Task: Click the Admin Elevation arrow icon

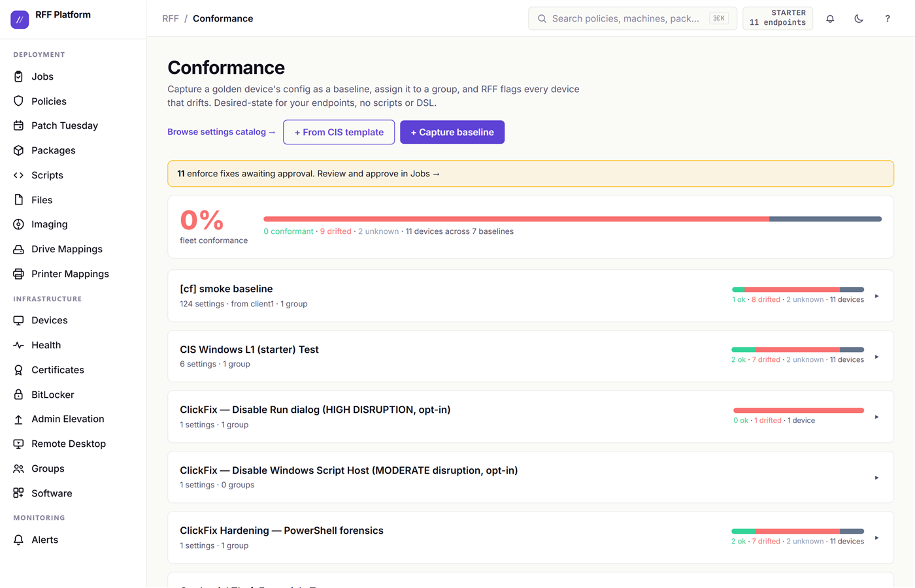Action: (18, 419)
